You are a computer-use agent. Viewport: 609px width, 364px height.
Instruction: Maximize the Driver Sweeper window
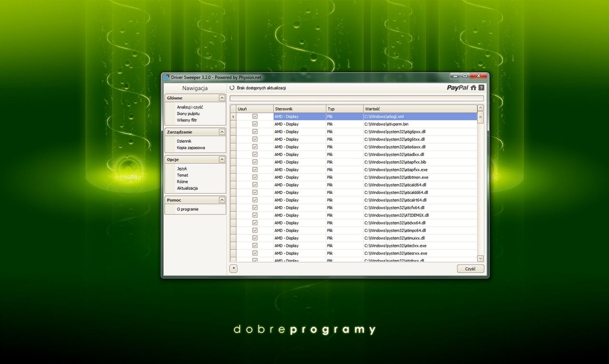point(465,76)
